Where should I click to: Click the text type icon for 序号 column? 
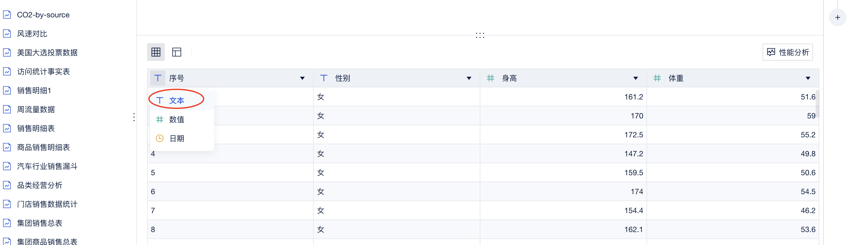(x=158, y=78)
